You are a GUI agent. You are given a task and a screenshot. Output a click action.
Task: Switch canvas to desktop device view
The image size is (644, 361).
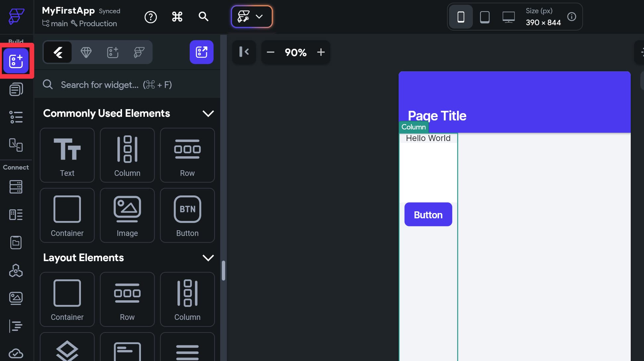[x=508, y=17]
